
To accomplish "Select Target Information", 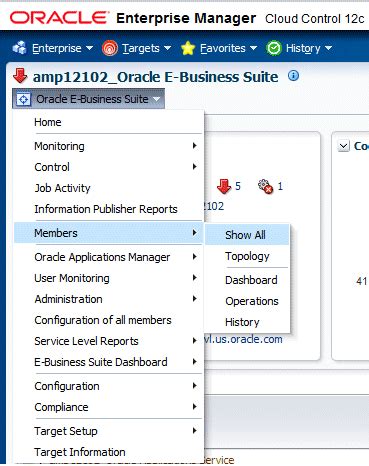I will click(108, 452).
